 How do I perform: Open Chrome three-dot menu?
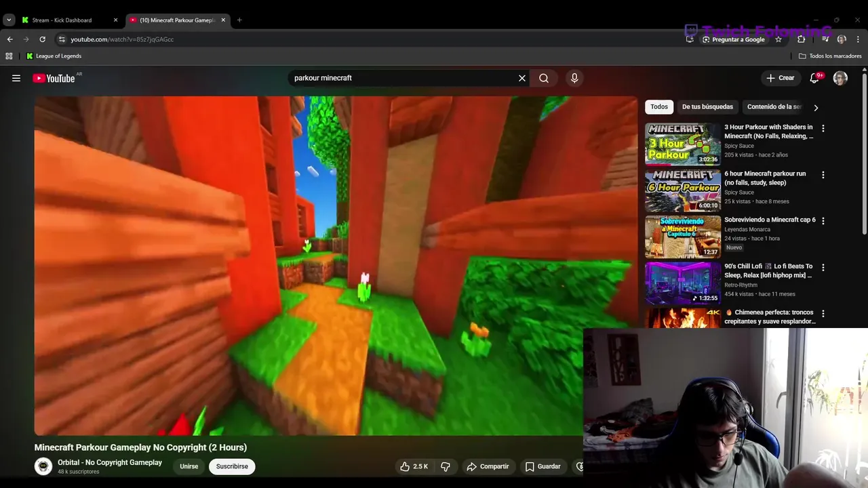(859, 39)
